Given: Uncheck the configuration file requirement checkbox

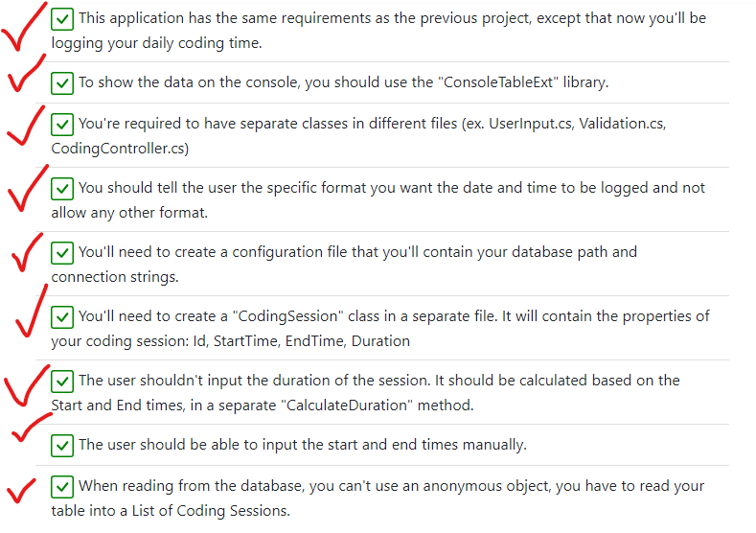Looking at the screenshot, I should point(62,253).
